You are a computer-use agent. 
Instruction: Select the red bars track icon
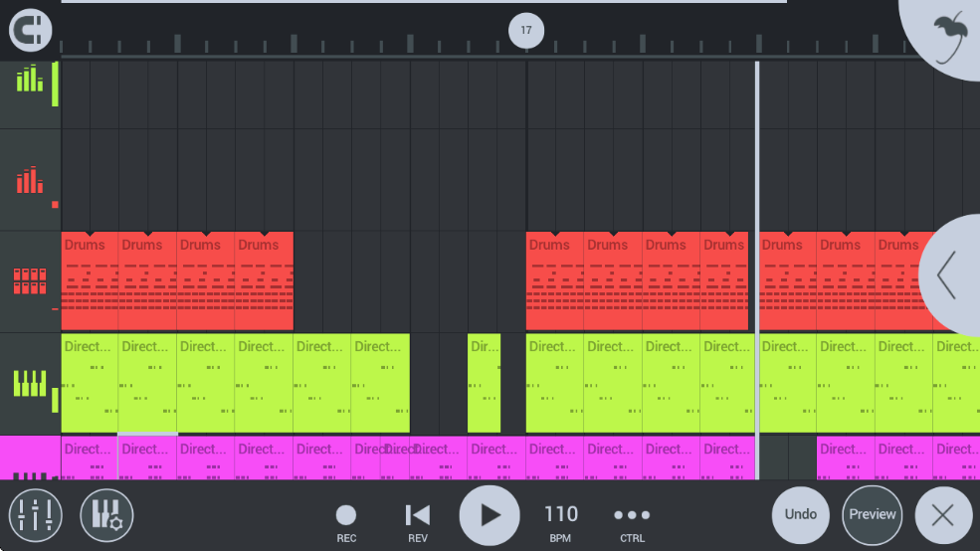(30, 180)
